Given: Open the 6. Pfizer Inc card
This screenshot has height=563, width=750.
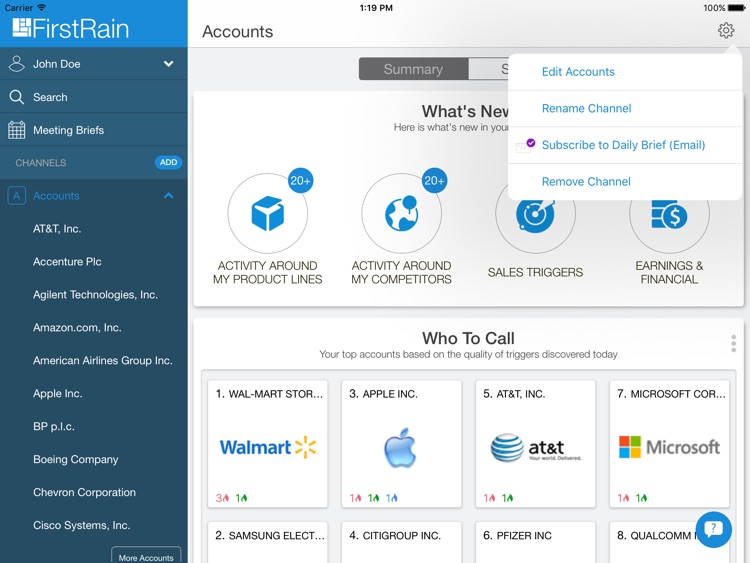Looking at the screenshot, I should 536,542.
